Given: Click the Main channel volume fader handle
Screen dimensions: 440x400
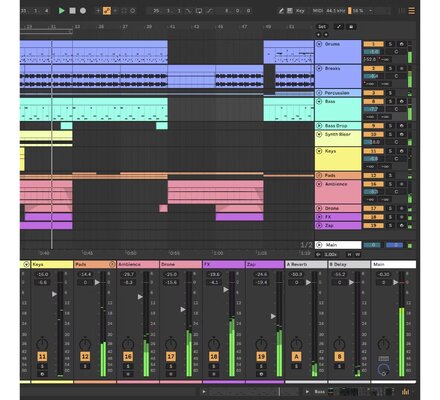Looking at the screenshot, I should pos(395,282).
